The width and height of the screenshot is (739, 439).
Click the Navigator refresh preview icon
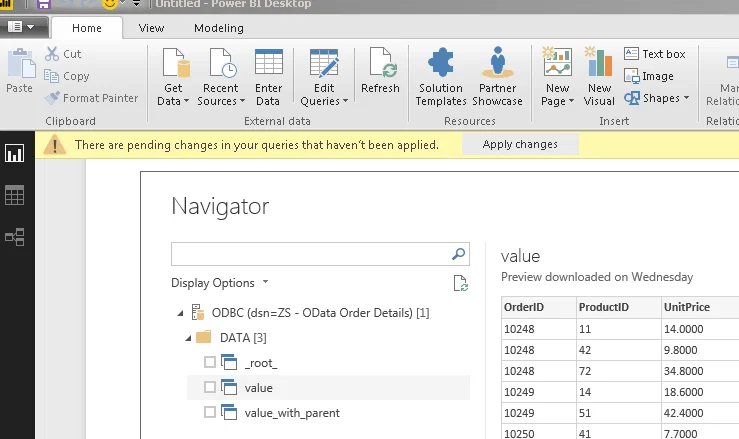(x=460, y=283)
